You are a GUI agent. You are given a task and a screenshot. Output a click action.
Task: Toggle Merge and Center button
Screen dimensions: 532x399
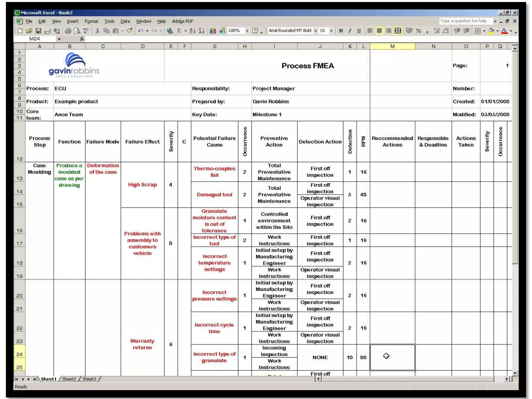398,31
